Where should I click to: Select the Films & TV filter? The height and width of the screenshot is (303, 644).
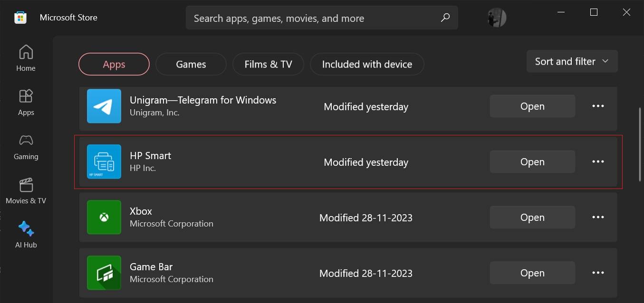[268, 64]
